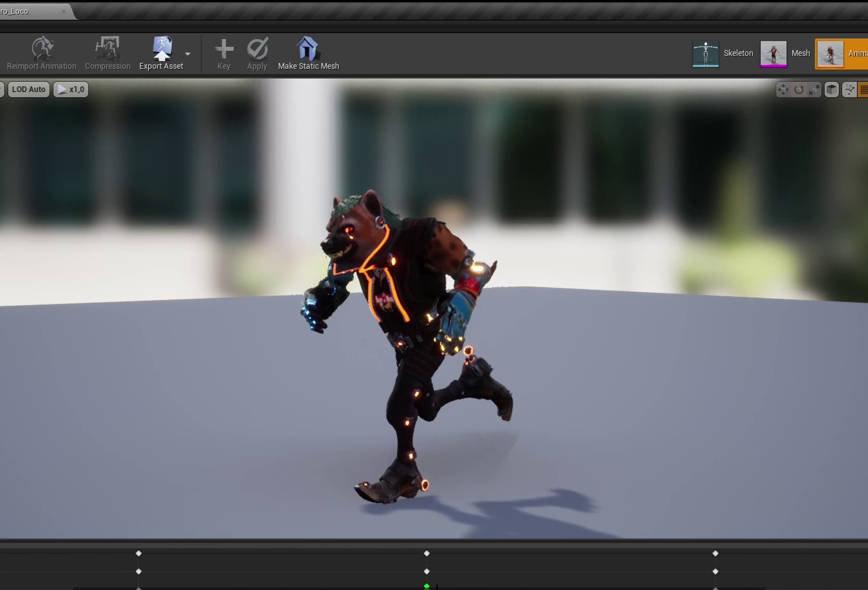The height and width of the screenshot is (590, 868).
Task: Toggle the cube surface snapping button
Action: tap(831, 90)
